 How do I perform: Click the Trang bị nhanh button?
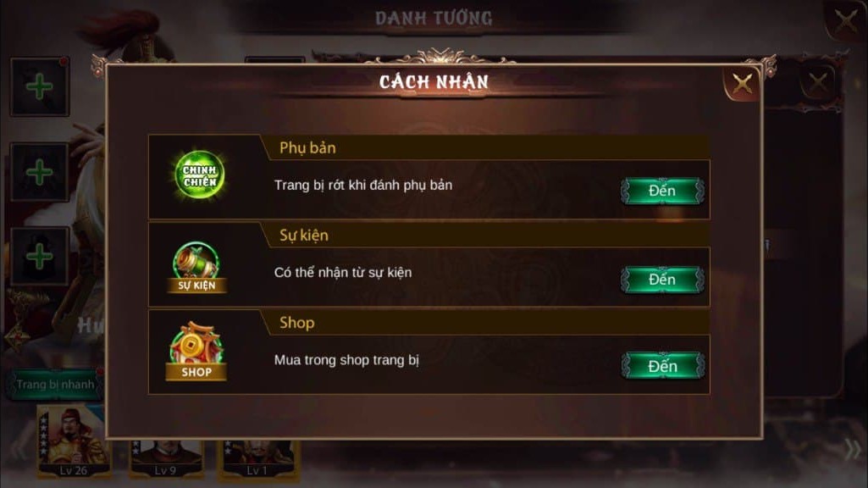click(x=55, y=385)
